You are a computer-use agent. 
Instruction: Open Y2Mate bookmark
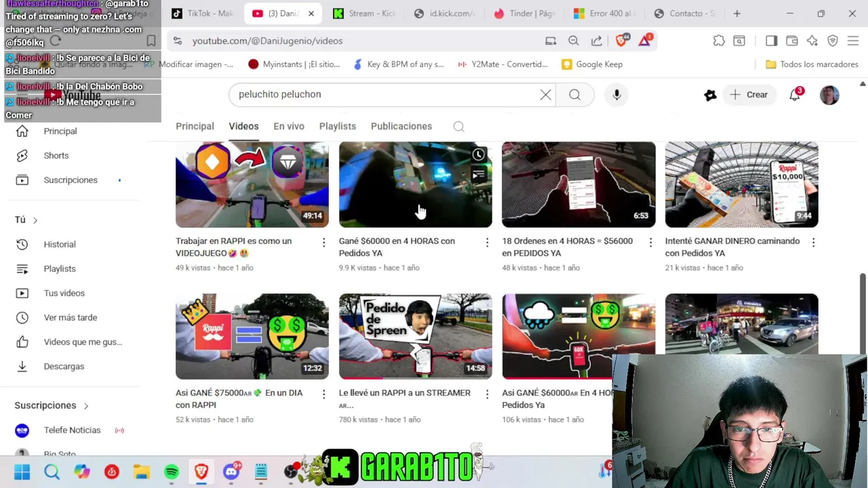click(x=502, y=64)
